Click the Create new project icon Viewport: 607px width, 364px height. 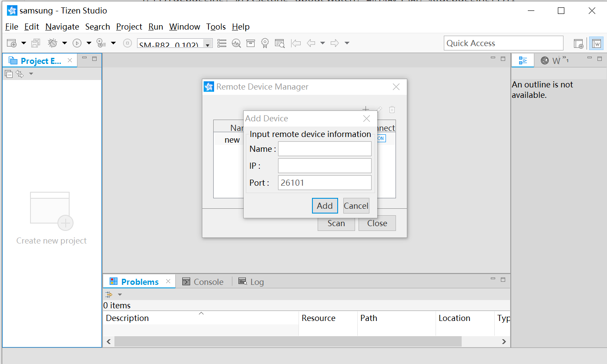tap(51, 211)
